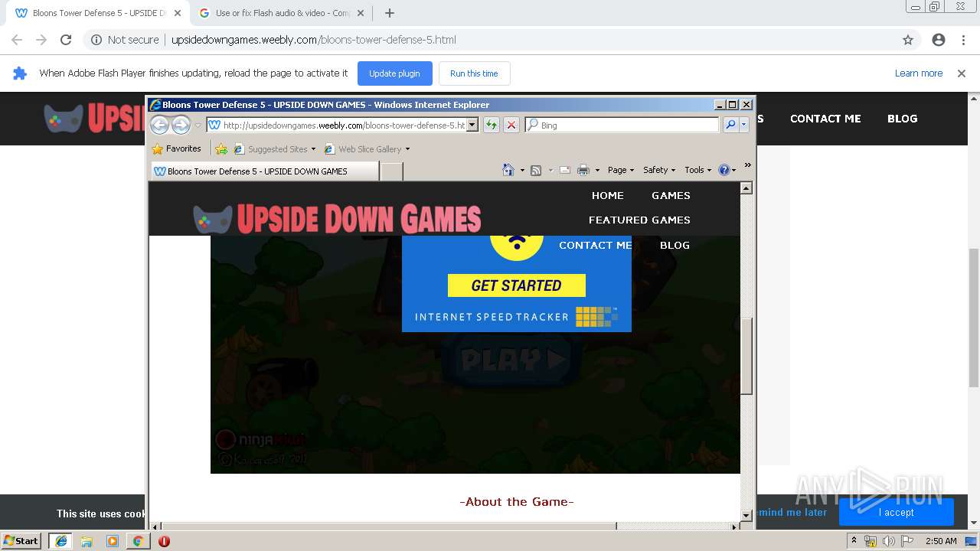Click GAMES in the IE page navigation

[671, 195]
